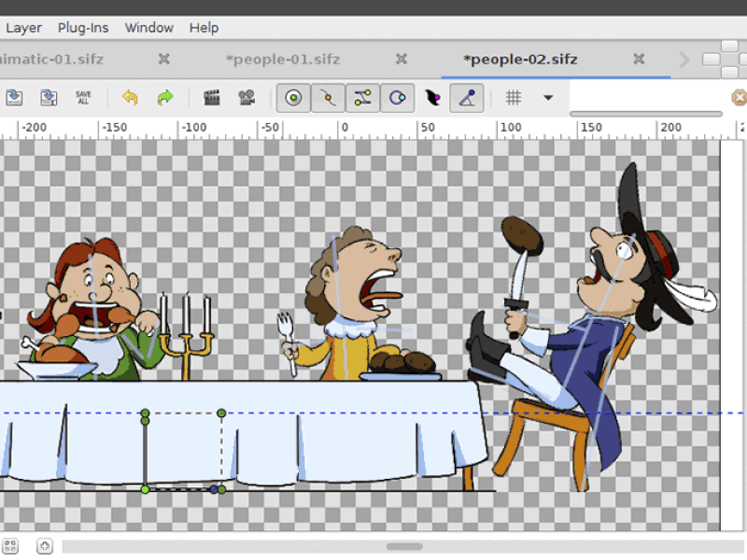
Task: Open the Help menu
Action: click(204, 28)
